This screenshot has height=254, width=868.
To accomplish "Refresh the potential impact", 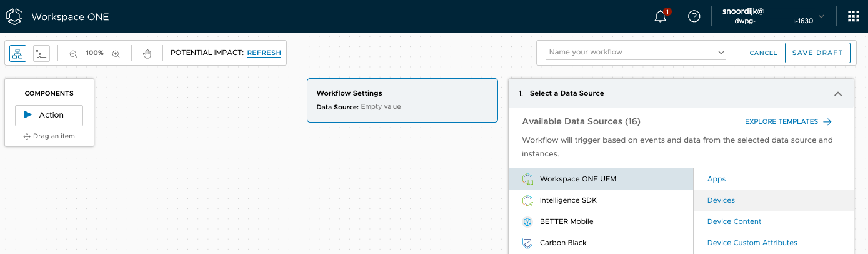I will point(264,53).
